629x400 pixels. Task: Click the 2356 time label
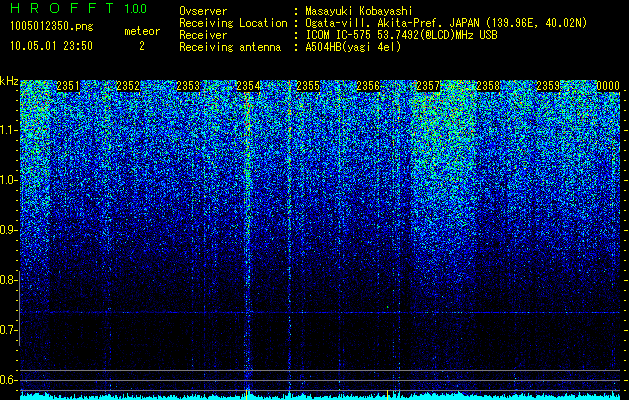point(368,86)
